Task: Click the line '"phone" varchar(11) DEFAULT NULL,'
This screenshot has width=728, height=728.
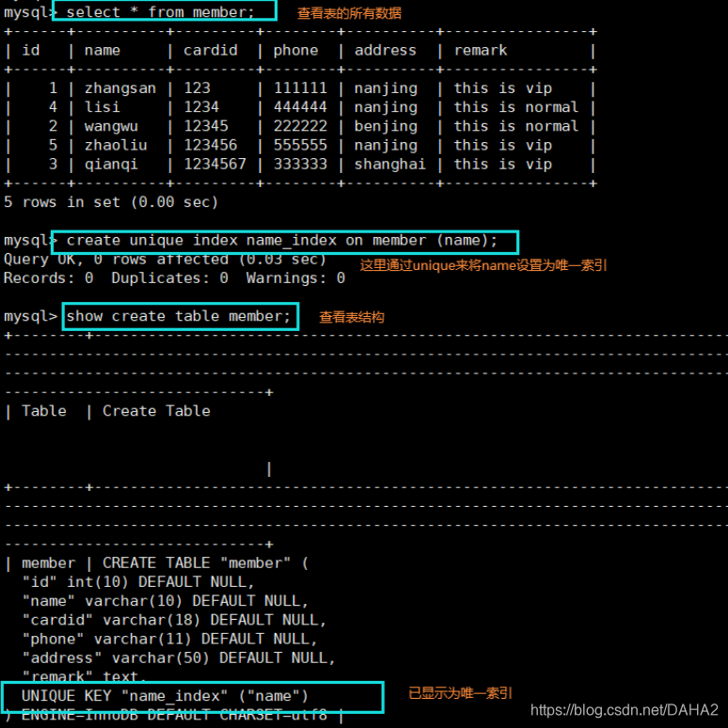Action: click(x=169, y=640)
